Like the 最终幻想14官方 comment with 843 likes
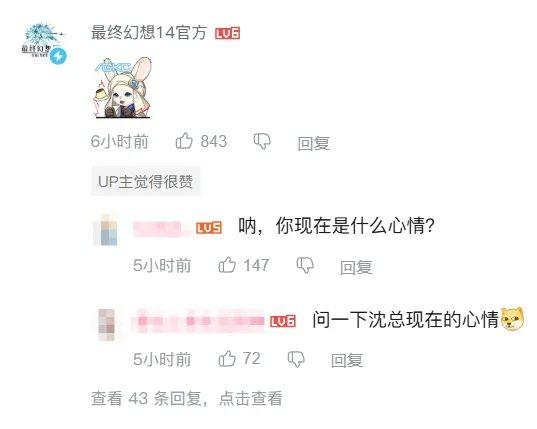This screenshot has width=537, height=429. [x=184, y=141]
